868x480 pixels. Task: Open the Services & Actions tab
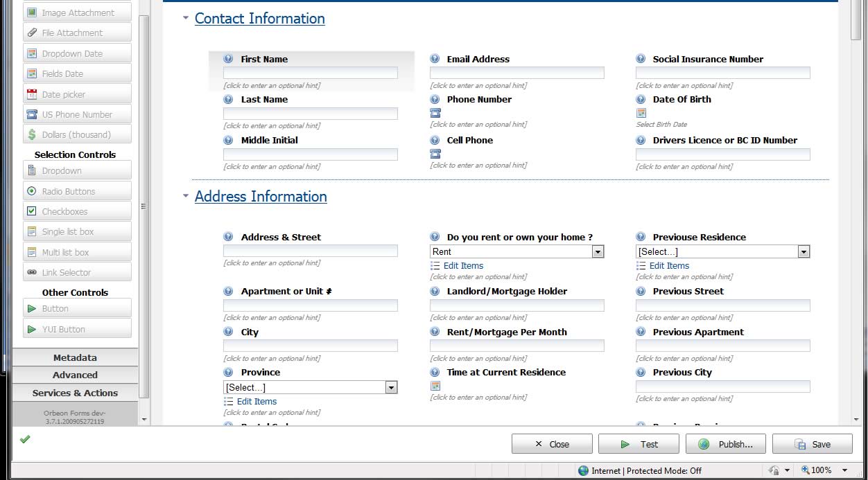[x=75, y=393]
